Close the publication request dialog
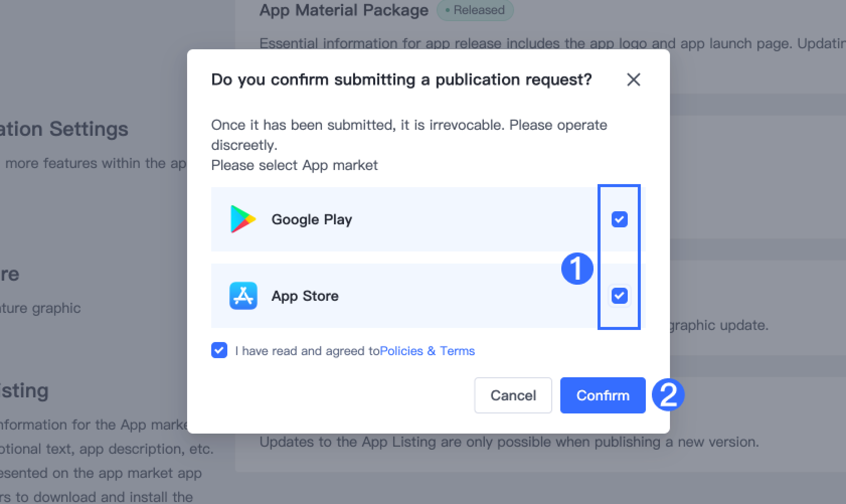Image resolution: width=846 pixels, height=504 pixels. (x=633, y=79)
